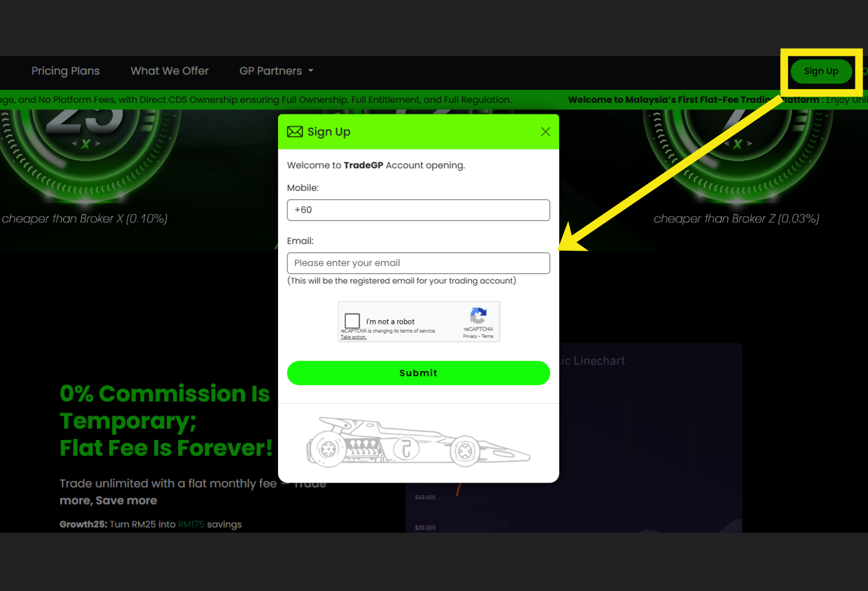The image size is (868, 591).
Task: Focus the Mobile number field
Action: (x=418, y=210)
